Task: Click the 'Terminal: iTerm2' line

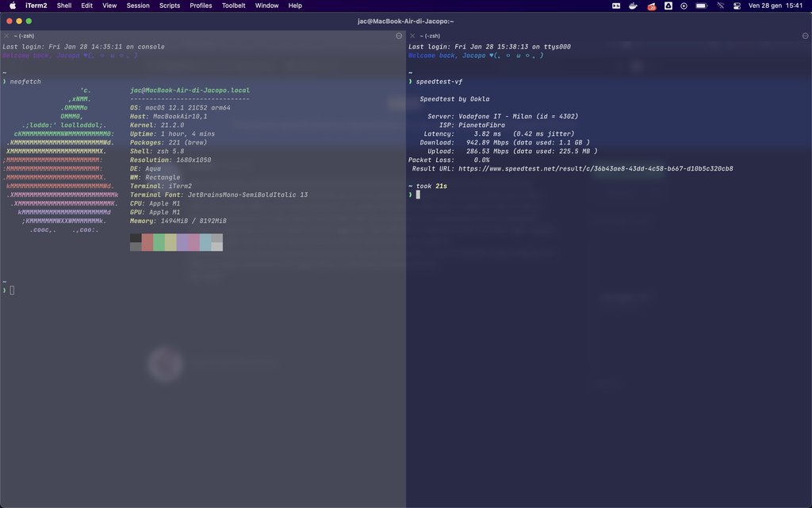Action: [161, 186]
